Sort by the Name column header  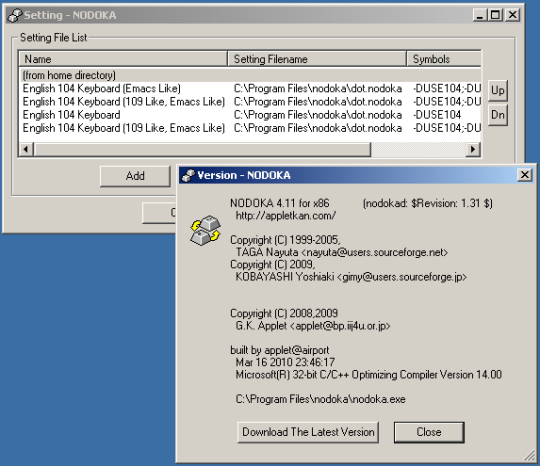[123, 59]
